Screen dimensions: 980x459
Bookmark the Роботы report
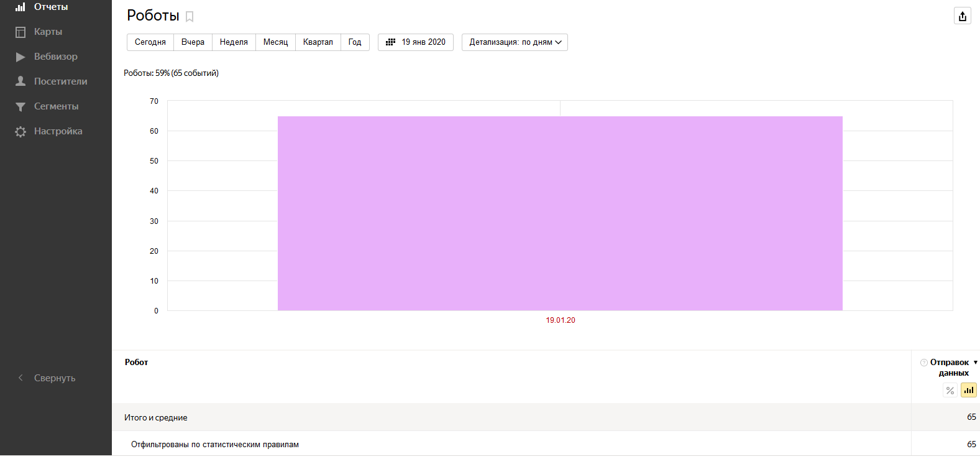click(190, 17)
